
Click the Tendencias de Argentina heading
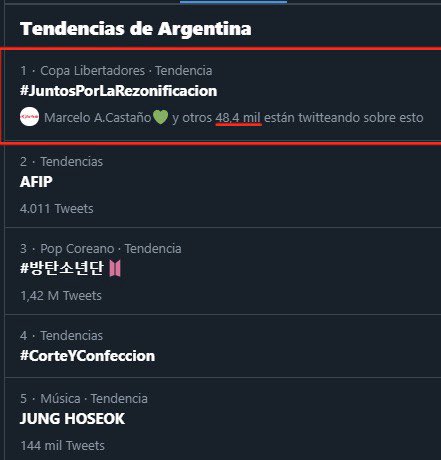point(136,29)
